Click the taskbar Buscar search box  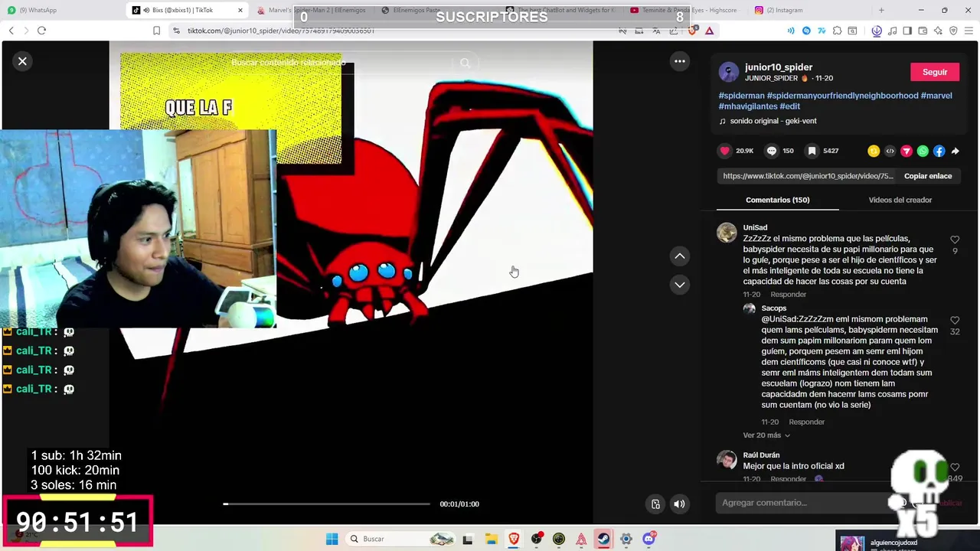tap(402, 539)
